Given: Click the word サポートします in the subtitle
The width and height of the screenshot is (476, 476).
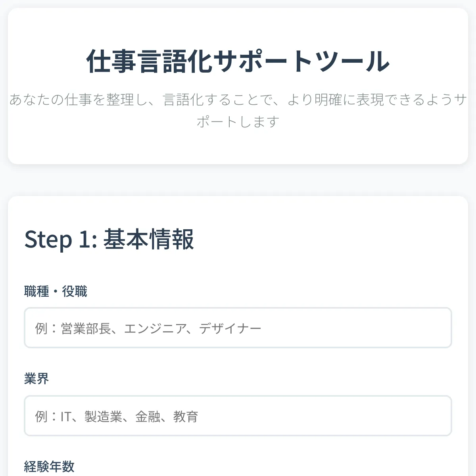Looking at the screenshot, I should (x=237, y=122).
